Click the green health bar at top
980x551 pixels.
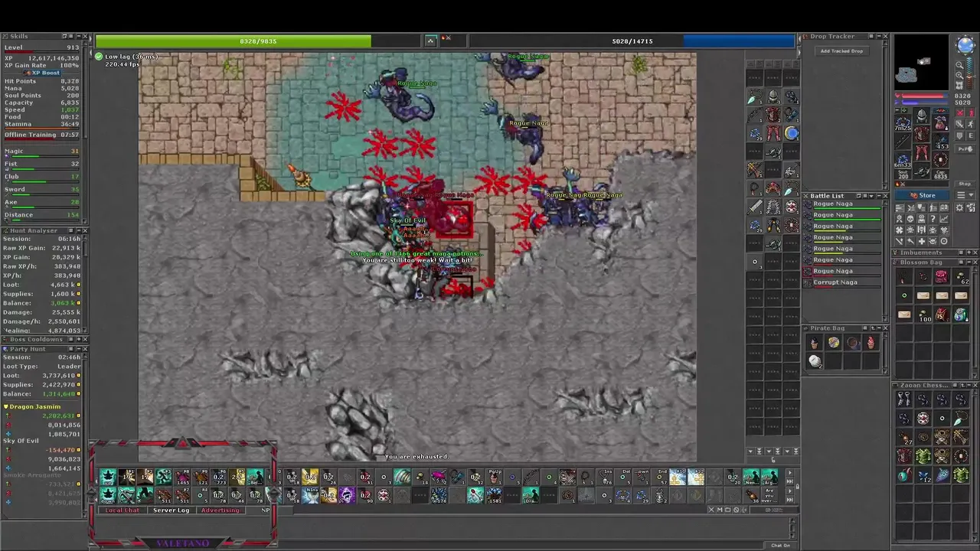click(258, 41)
